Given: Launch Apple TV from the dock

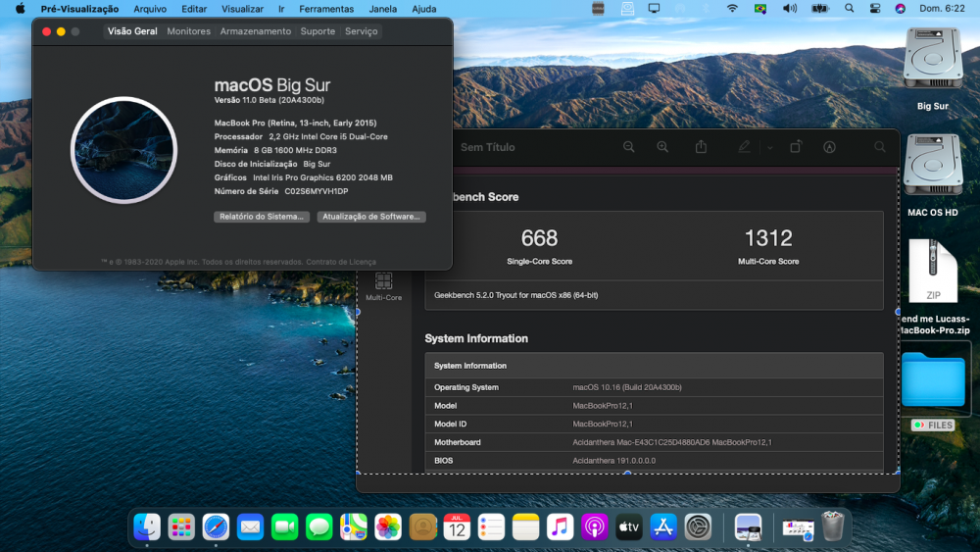Looking at the screenshot, I should pyautogui.click(x=629, y=527).
